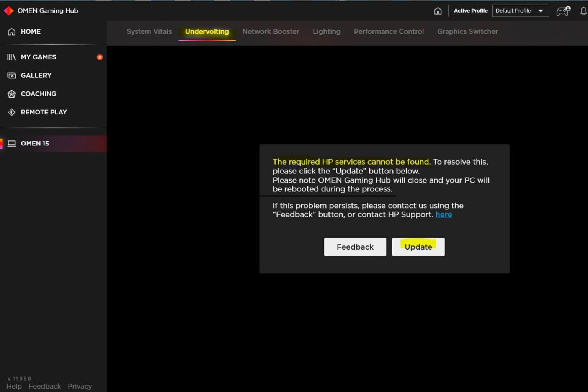Go to the Lighting tab
The width and height of the screenshot is (588, 392).
[x=327, y=31]
